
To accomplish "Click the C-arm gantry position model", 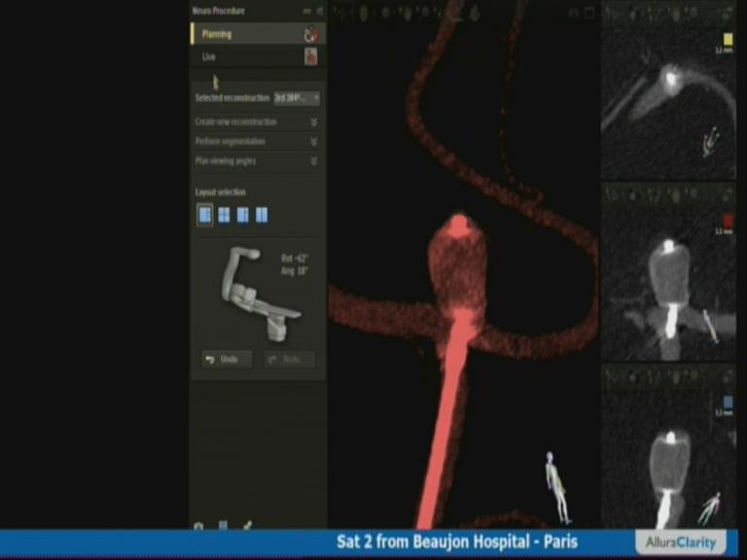I will 255,293.
